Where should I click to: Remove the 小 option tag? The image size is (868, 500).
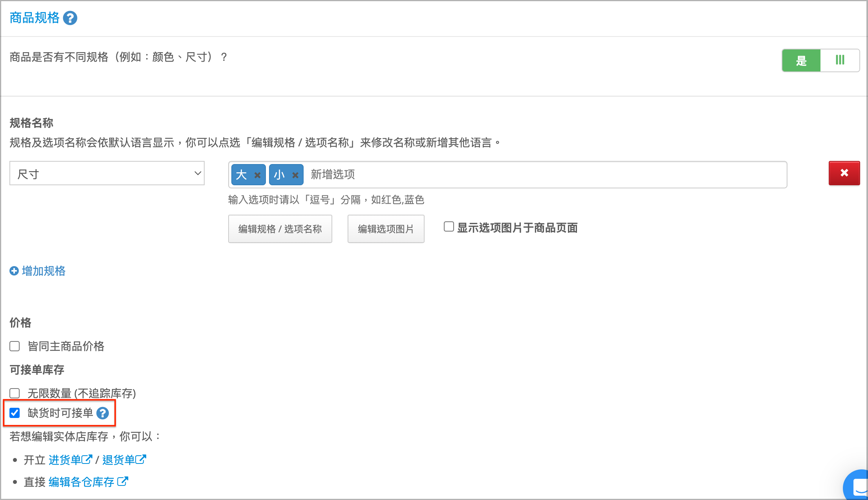click(x=295, y=175)
